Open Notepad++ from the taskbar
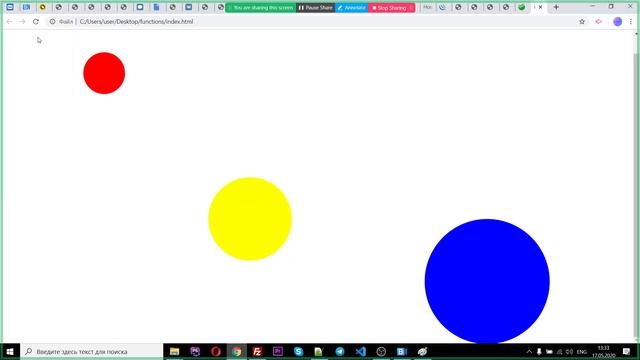Viewport: 640px width, 360px height. (319, 351)
